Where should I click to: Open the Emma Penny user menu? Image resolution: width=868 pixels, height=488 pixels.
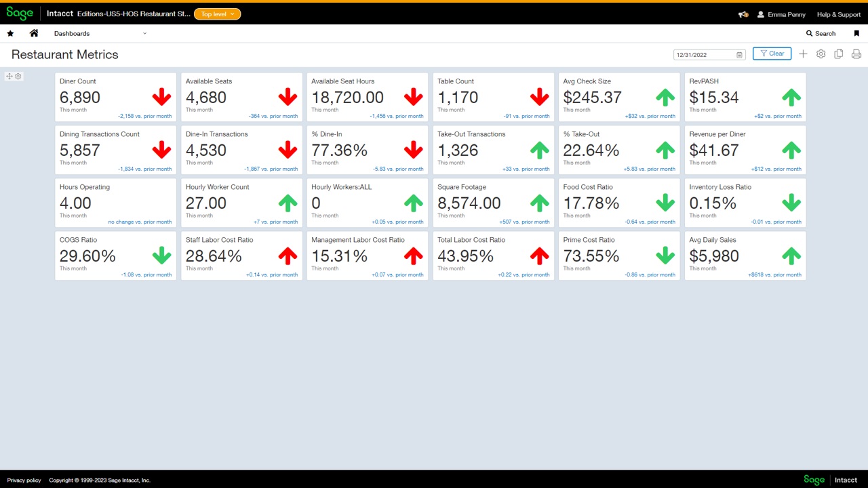pyautogui.click(x=781, y=14)
